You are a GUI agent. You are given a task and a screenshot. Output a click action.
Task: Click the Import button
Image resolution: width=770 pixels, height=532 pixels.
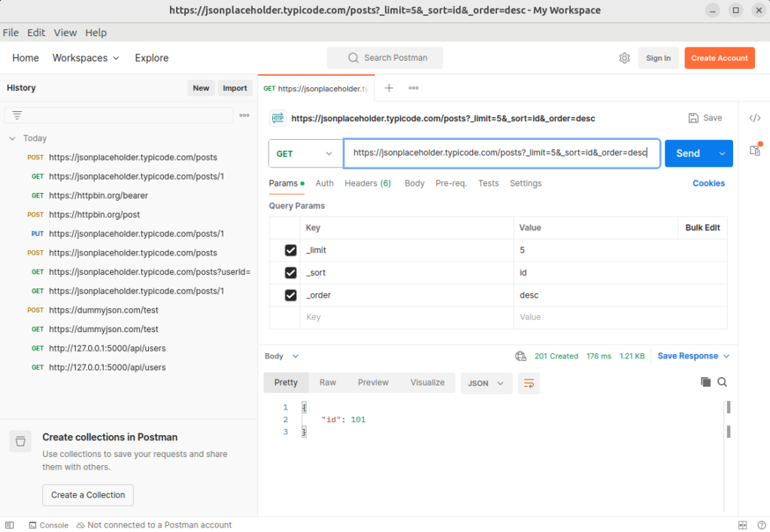[235, 89]
